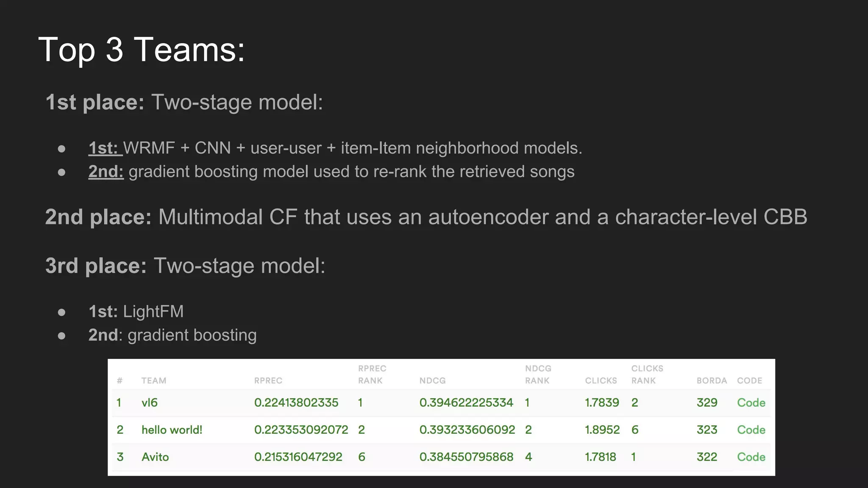
Task: Click the underlined 1st: label in first bullet
Action: coord(104,148)
